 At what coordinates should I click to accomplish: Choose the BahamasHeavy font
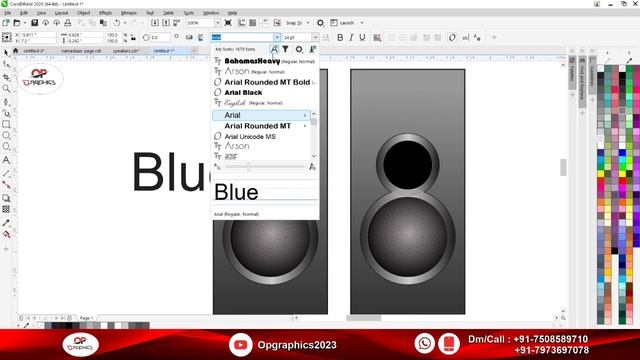252,61
